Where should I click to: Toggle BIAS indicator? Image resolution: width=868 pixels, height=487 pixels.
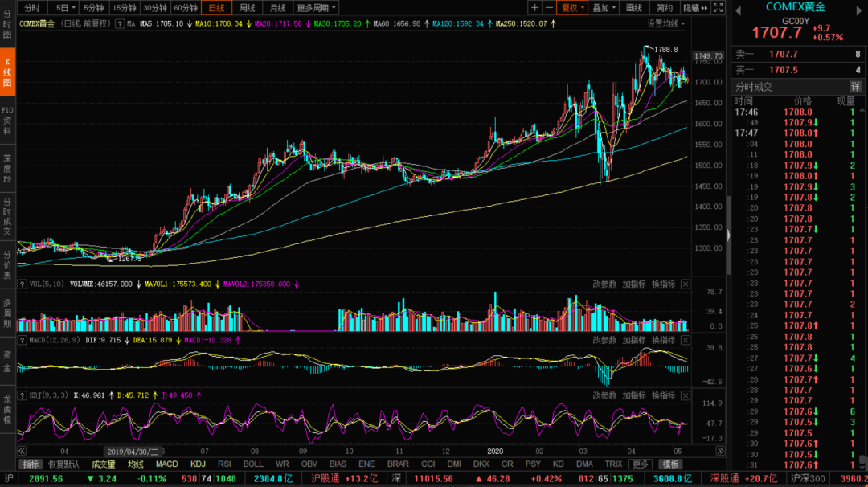[x=338, y=464]
